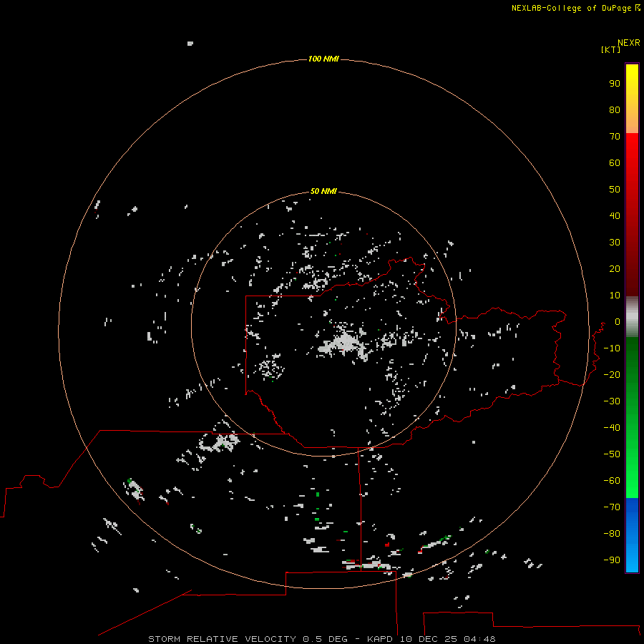644x644 pixels.
Task: Click the green segment of the color bar
Action: click(632, 417)
